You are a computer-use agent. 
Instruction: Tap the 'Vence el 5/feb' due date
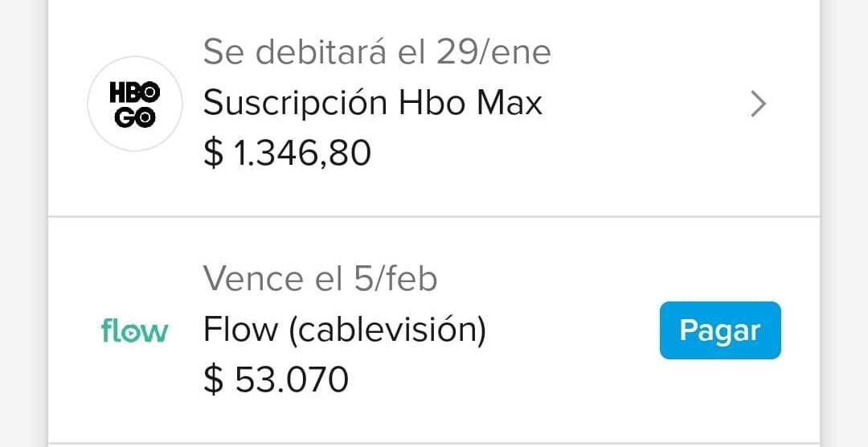[x=320, y=279]
